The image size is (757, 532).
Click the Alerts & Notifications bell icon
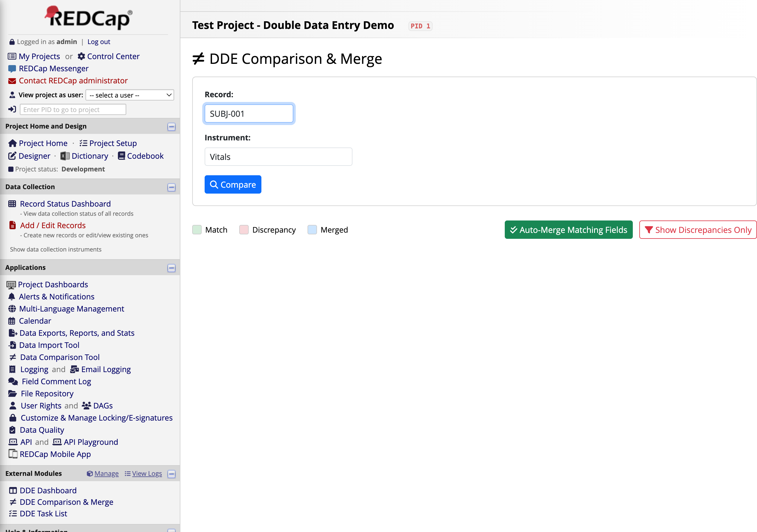pos(12,297)
